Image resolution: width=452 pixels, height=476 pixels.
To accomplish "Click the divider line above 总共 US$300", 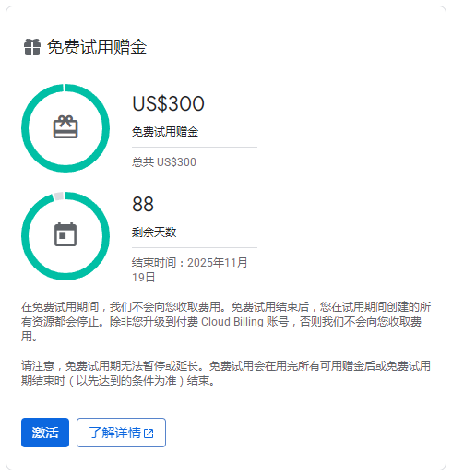I will pos(195,147).
